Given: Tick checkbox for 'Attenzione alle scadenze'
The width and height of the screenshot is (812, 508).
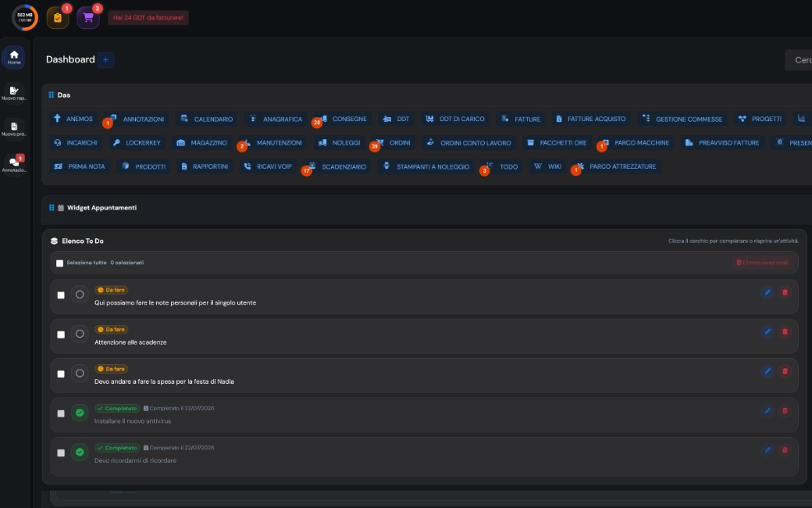Looking at the screenshot, I should point(61,334).
